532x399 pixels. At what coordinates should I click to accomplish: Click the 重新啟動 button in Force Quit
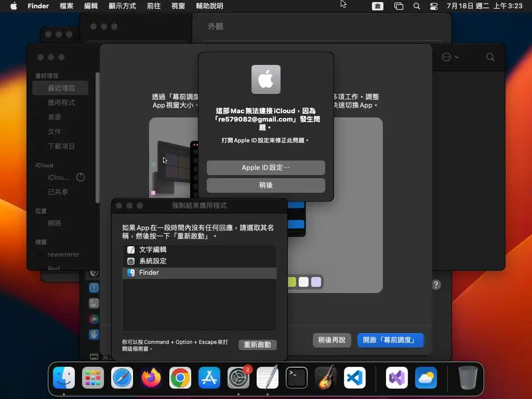coord(258,345)
